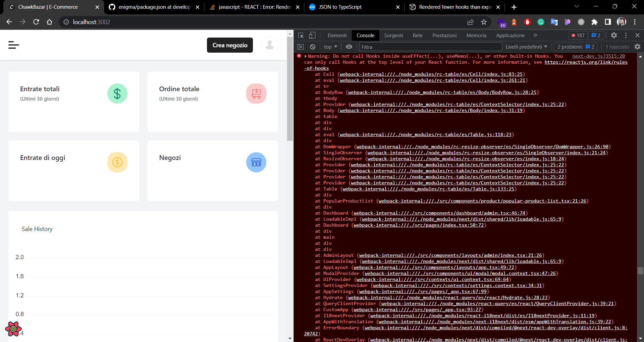Toggle the live expression eye icon
Viewport: 644px width, 342px height.
click(x=349, y=47)
